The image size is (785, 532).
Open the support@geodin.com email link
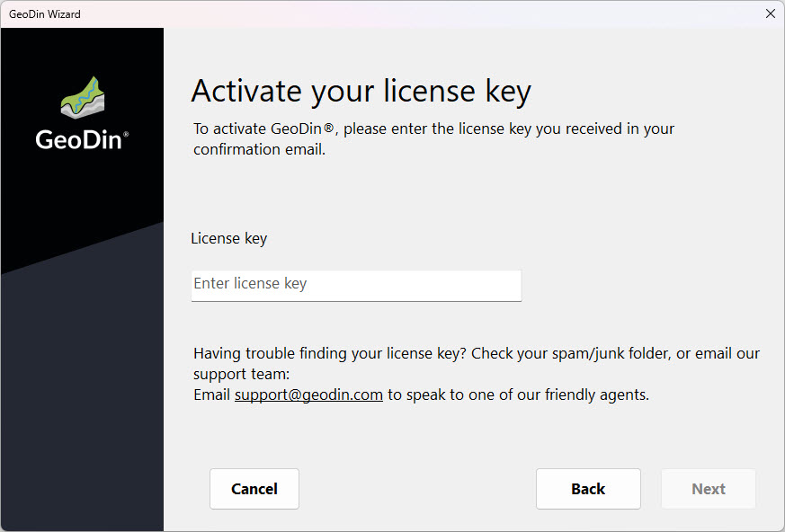click(308, 395)
